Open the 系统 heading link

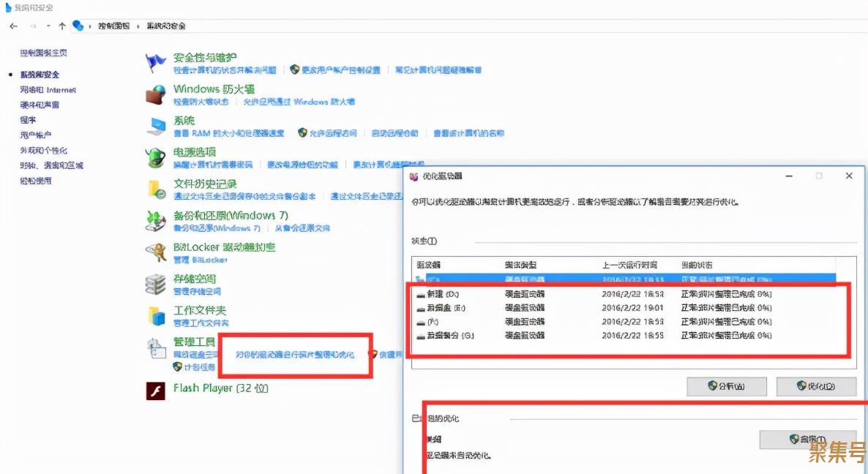click(x=184, y=121)
